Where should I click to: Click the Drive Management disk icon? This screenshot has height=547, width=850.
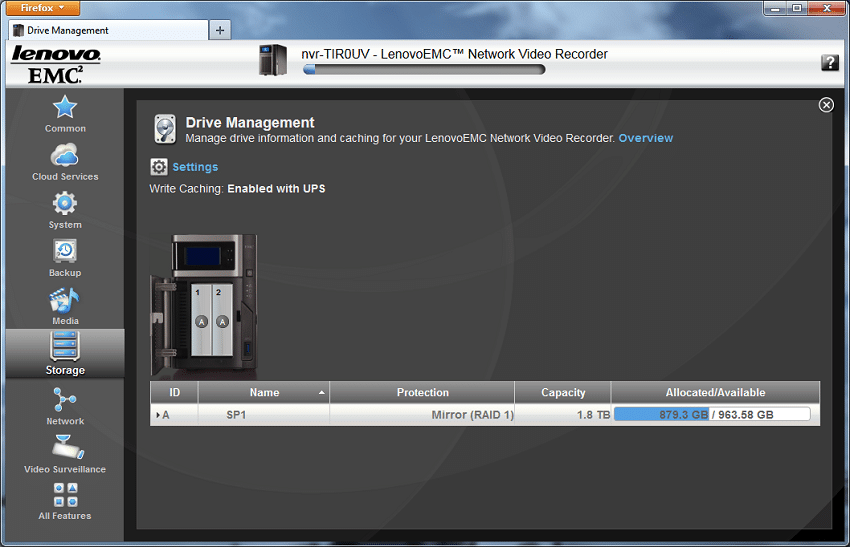click(x=165, y=129)
